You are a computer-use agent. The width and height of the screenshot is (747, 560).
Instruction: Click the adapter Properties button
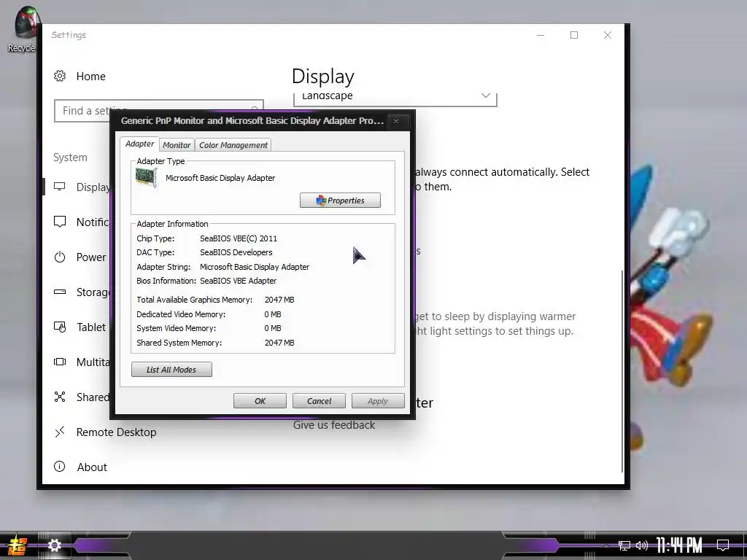click(340, 201)
